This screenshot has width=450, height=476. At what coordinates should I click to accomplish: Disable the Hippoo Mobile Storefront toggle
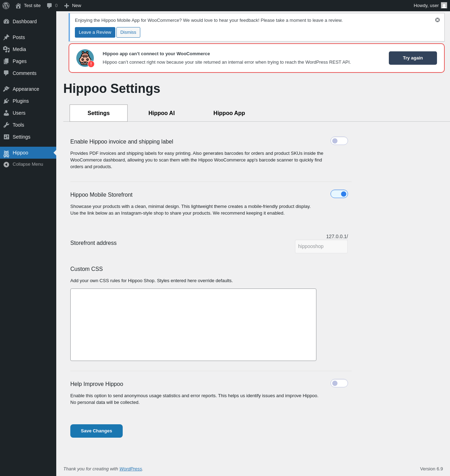pos(339,194)
